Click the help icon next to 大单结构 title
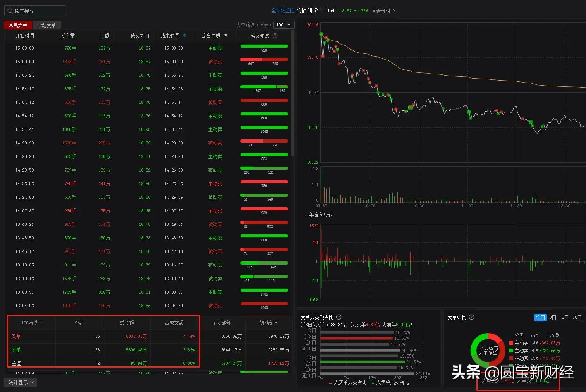This screenshot has width=586, height=392. coord(471,317)
